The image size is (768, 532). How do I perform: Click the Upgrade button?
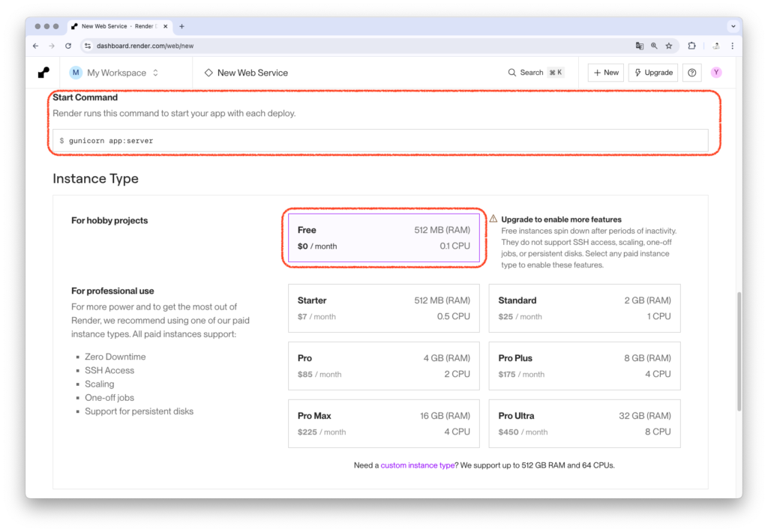653,73
